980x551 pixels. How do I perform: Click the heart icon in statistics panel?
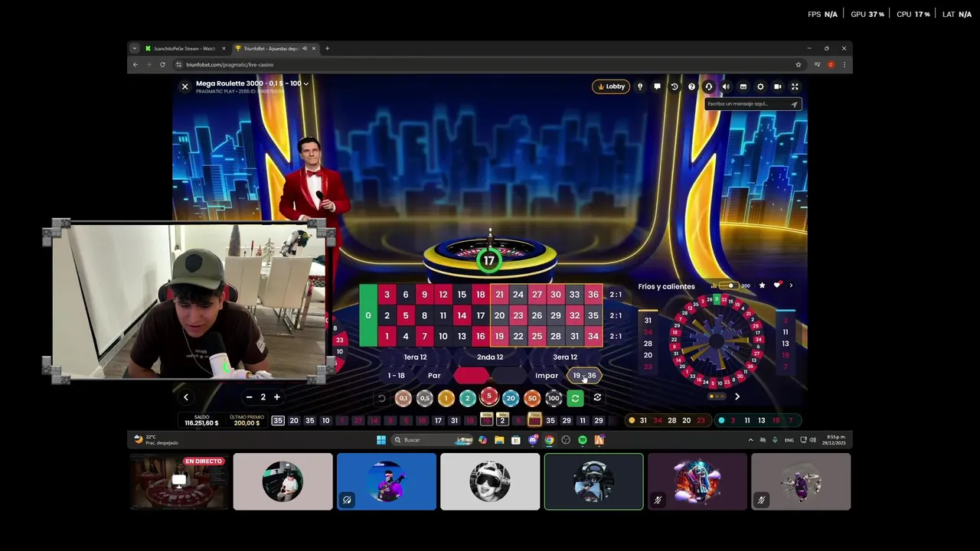coord(777,285)
